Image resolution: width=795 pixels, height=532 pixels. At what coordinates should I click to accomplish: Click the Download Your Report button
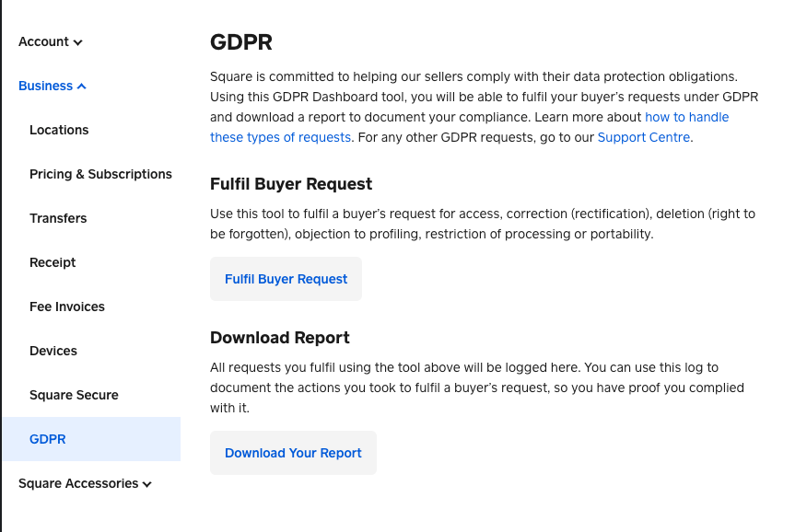pos(293,453)
